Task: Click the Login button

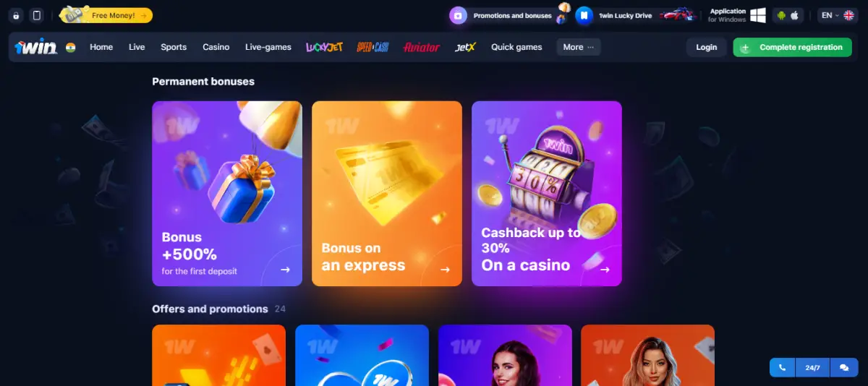Action: pyautogui.click(x=707, y=47)
